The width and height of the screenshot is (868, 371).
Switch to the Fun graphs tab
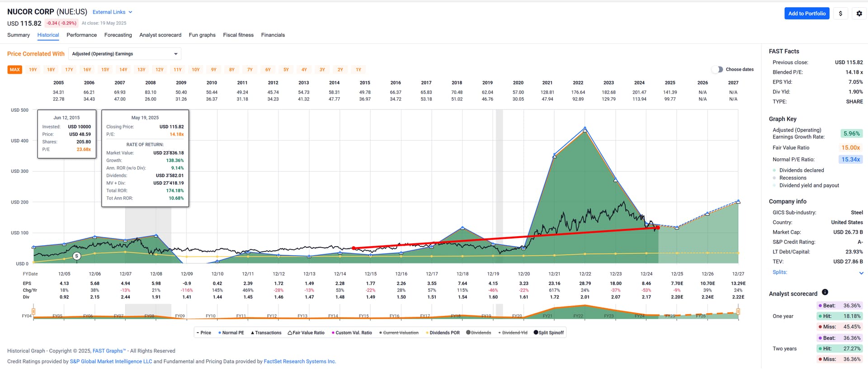click(x=202, y=35)
